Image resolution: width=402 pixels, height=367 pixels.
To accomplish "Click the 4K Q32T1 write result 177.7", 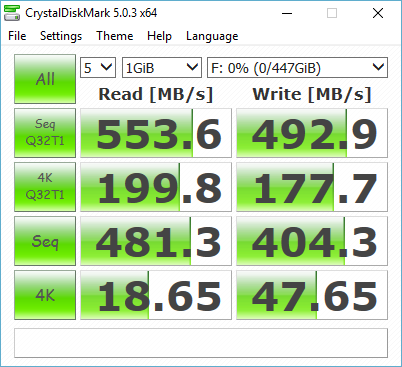I will [x=312, y=187].
